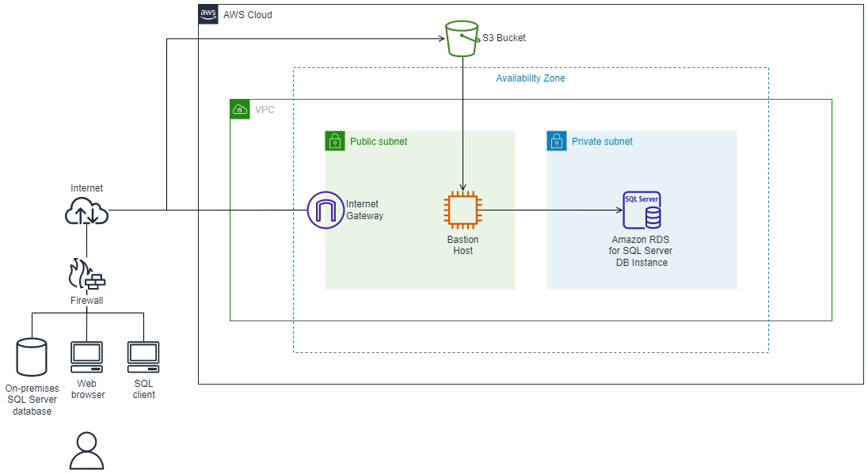Select the S3 Bucket icon
This screenshot has width=868, height=474.
tap(462, 37)
